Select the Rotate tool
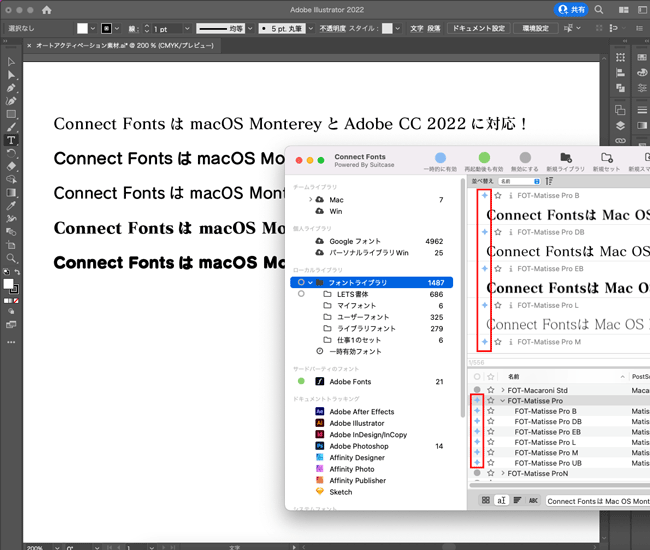Image resolution: width=650 pixels, height=550 pixels. click(11, 153)
